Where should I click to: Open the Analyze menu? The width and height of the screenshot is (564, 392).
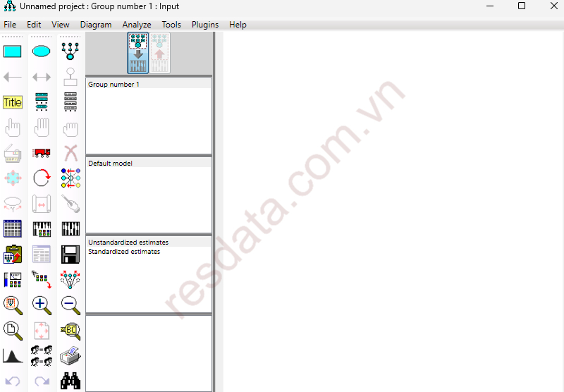(x=137, y=25)
